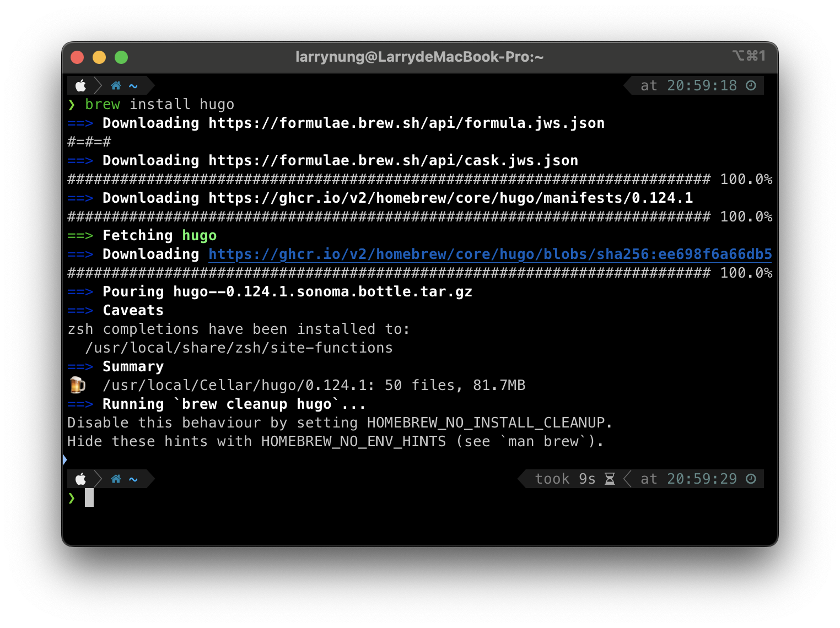The height and width of the screenshot is (628, 840).
Task: Click the tilde directory in the top prompt
Action: (x=133, y=86)
